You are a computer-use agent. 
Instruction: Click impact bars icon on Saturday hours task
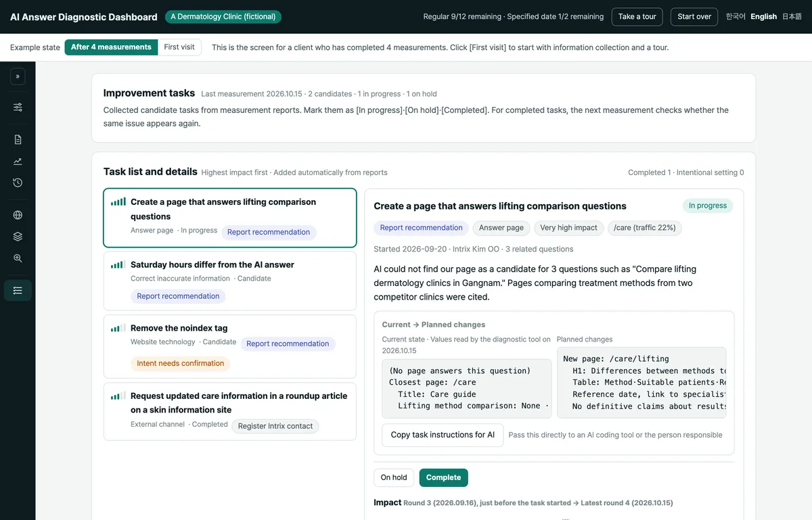tap(118, 264)
